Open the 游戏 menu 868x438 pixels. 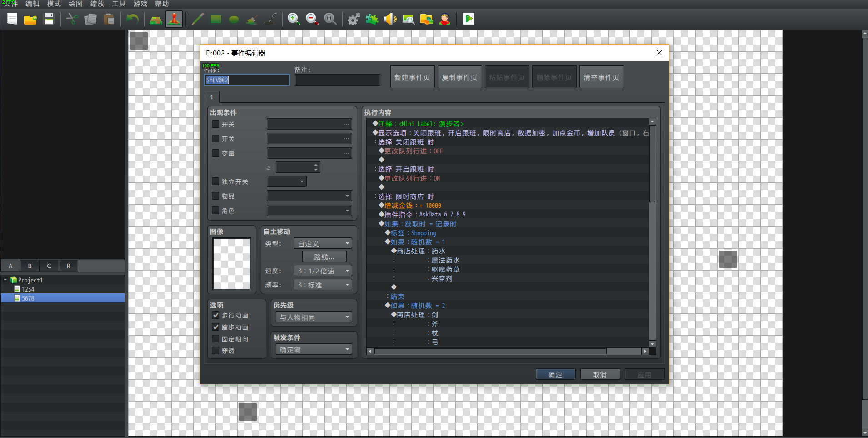pos(140,4)
